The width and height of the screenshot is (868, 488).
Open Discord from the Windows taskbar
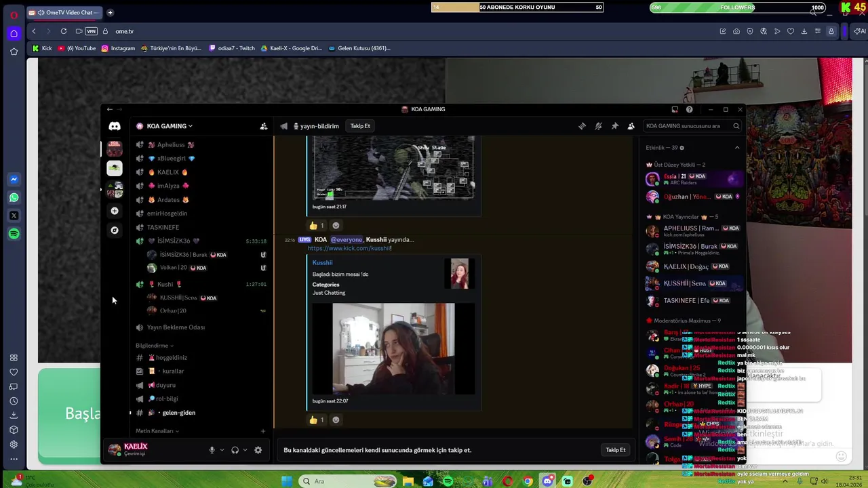tap(547, 481)
